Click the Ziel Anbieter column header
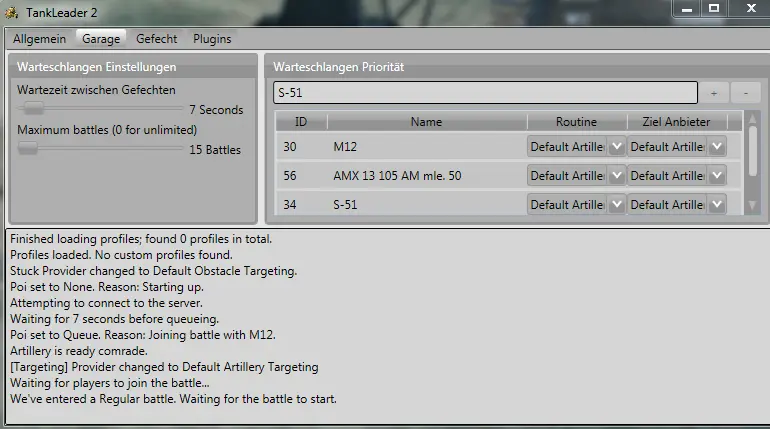Screen dimensions: 770x429 click(x=676, y=122)
